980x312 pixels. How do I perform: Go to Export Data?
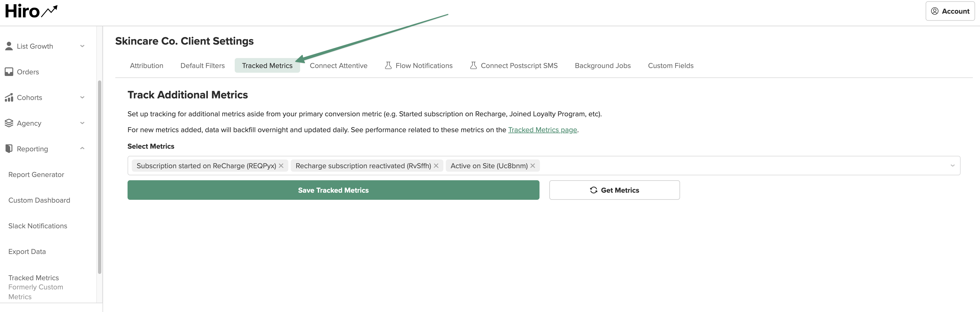point(27,252)
